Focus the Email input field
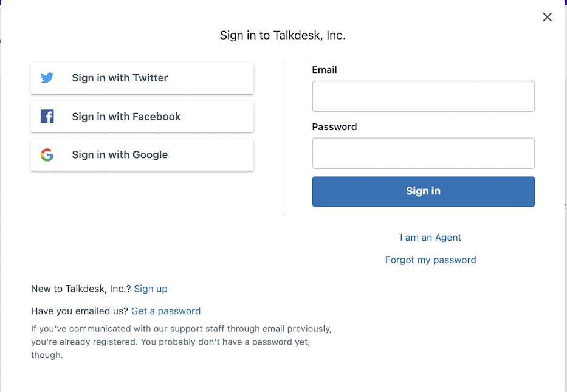Screen dimensions: 567x392 coord(424,96)
